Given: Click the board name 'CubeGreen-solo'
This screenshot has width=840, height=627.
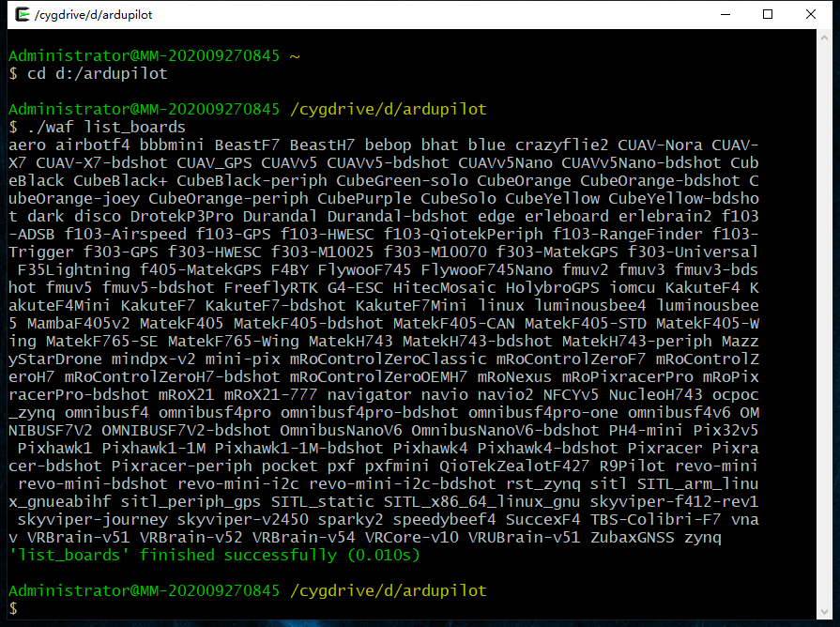Looking at the screenshot, I should [402, 180].
